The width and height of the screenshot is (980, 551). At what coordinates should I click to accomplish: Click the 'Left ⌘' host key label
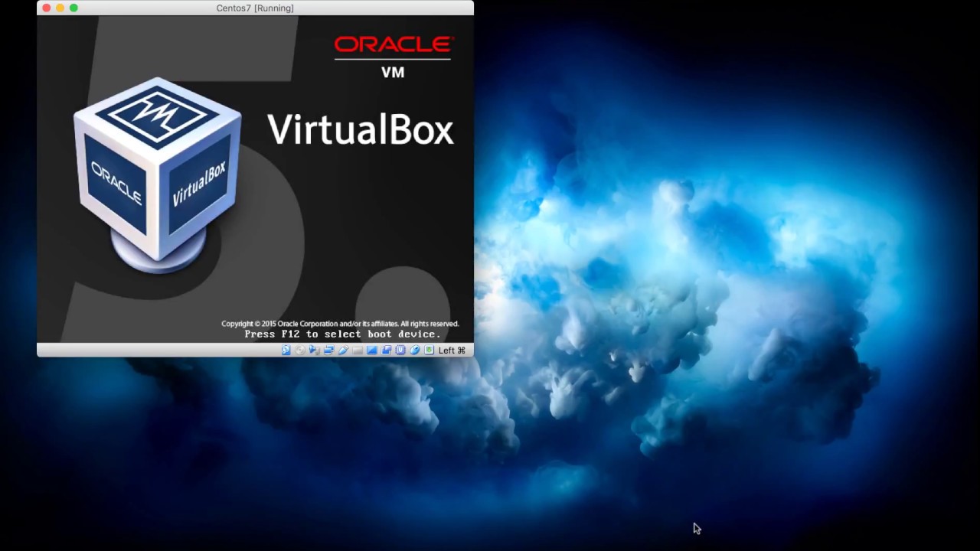coord(452,350)
